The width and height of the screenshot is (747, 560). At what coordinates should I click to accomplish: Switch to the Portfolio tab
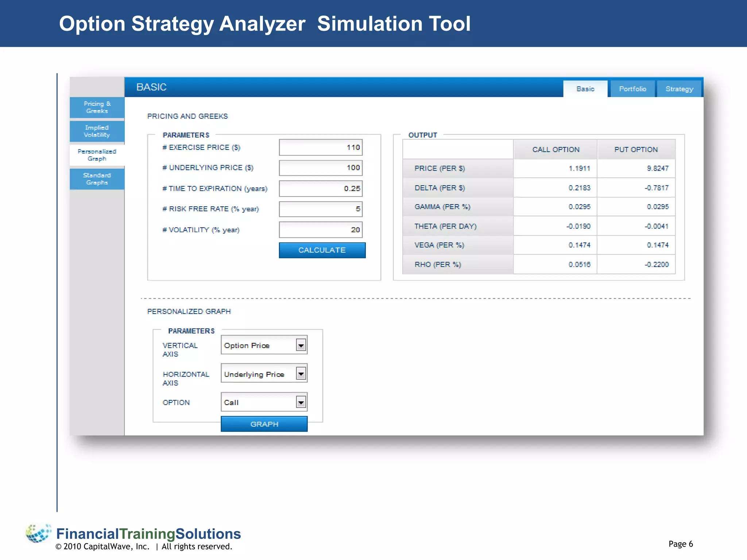tap(632, 89)
